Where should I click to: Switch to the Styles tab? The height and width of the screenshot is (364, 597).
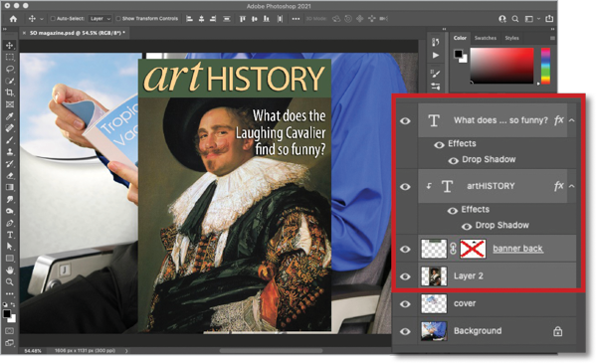point(511,38)
